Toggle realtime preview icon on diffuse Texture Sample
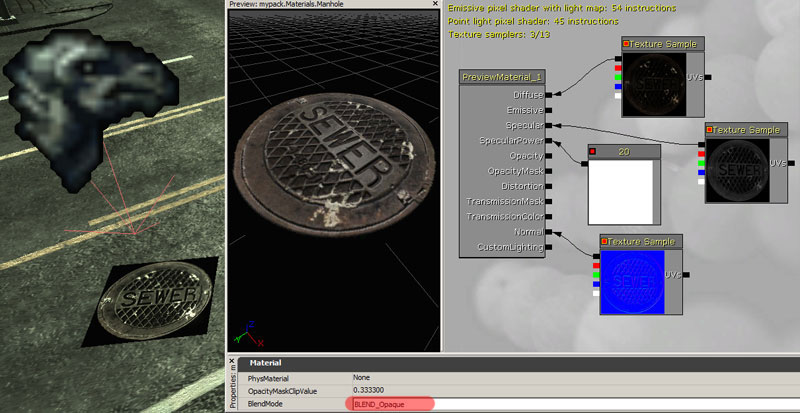 (626, 44)
